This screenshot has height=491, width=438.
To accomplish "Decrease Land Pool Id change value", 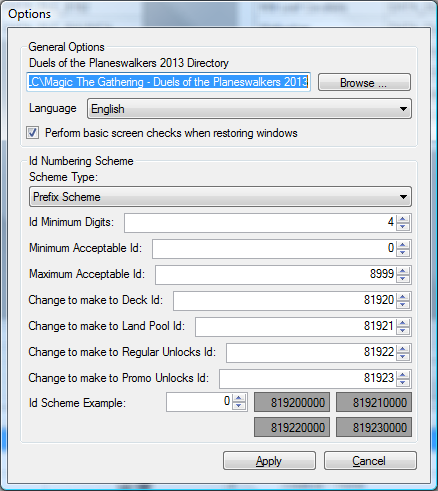I will coord(403,331).
